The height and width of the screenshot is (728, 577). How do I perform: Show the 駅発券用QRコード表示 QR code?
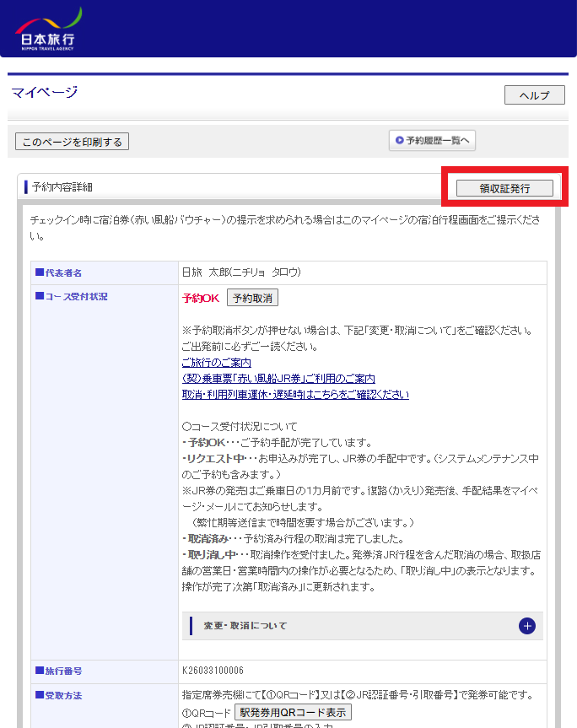coord(292,712)
